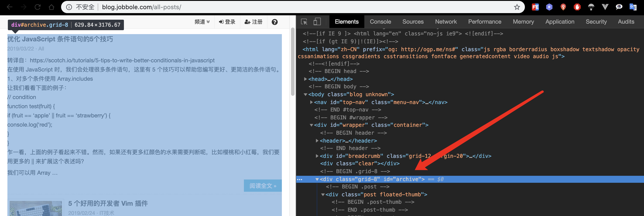Click the webpage vertical scrollbar
Image resolution: width=644 pixels, height=216 pixels.
coord(293,62)
